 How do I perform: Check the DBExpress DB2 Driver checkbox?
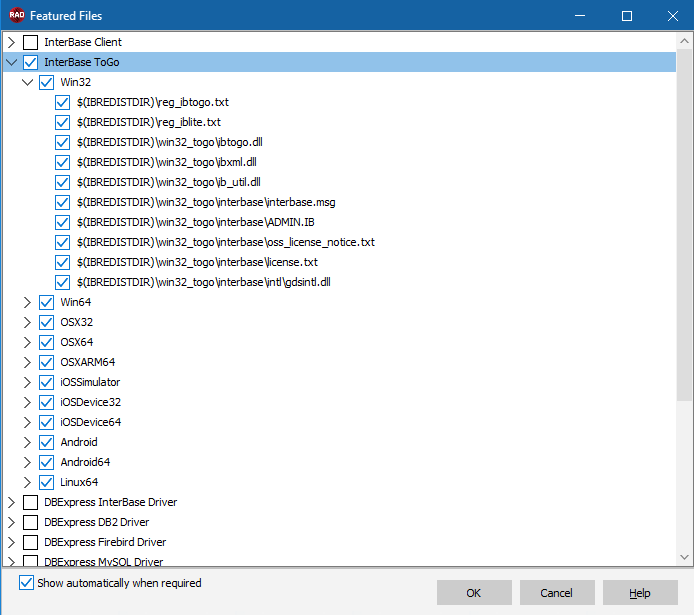coord(31,523)
